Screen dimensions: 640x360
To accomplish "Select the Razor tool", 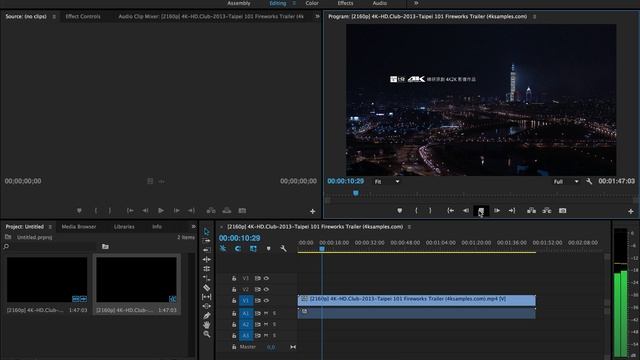I will 207,287.
